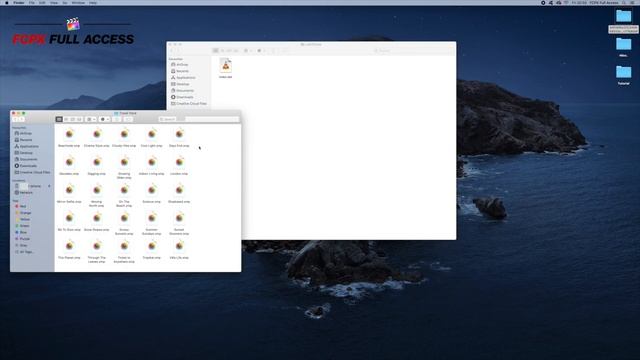The width and height of the screenshot is (640, 360).
Task: Open the Finder menu in menu bar
Action: (x=19, y=2)
